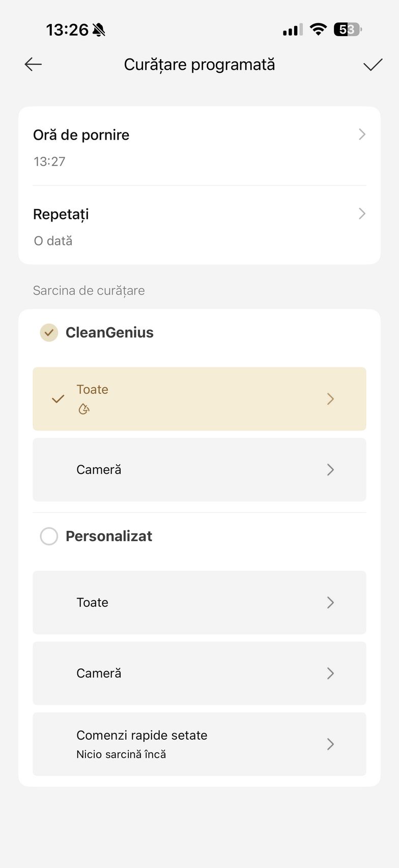Tap the cellular signal bars icon

pos(293,30)
